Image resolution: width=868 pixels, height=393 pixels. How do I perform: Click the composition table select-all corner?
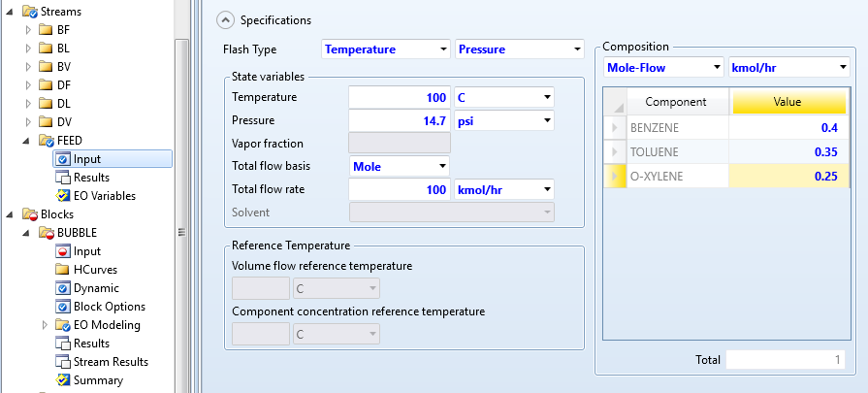[615, 102]
